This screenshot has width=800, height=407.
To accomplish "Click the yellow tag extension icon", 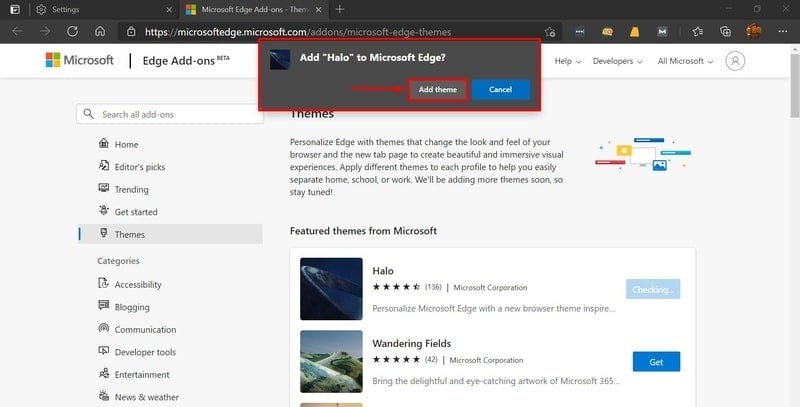I will 607,32.
